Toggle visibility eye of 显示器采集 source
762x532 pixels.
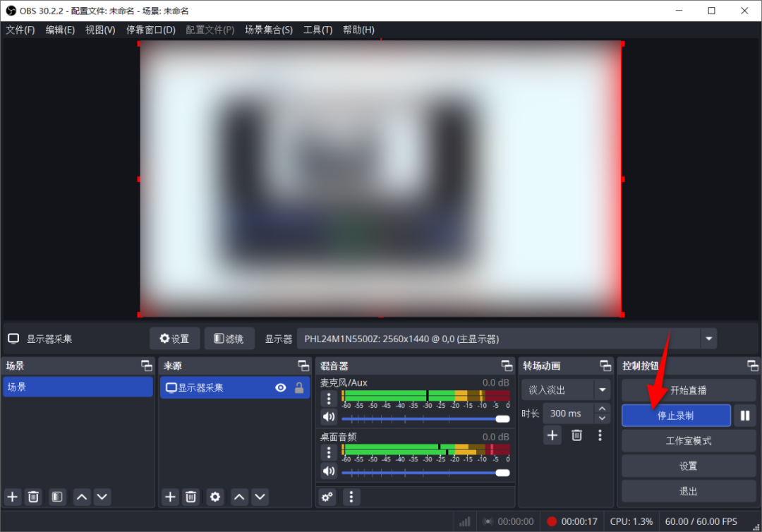coord(281,387)
